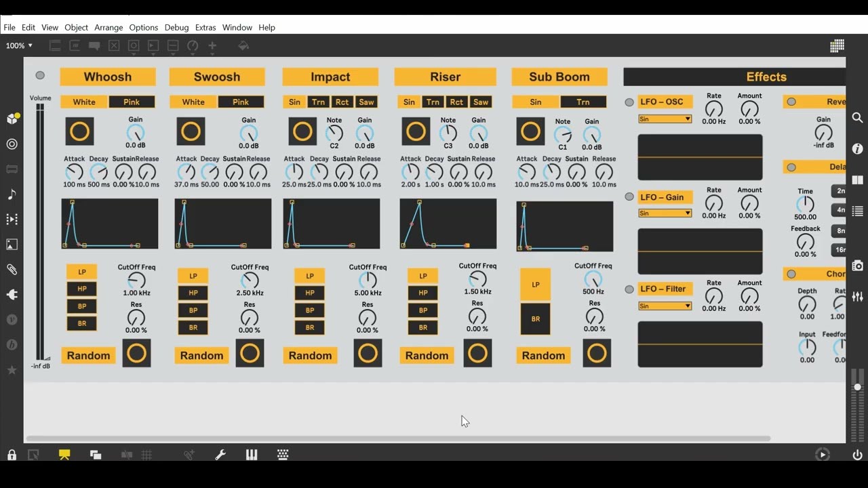This screenshot has height=488, width=868.
Task: Select Trn waveform under Sub Boom
Action: (583, 102)
